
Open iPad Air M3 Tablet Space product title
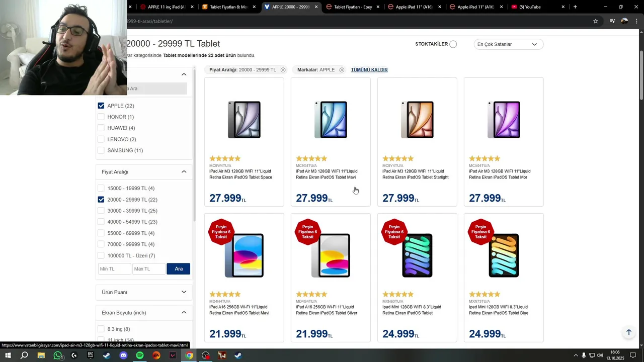[x=241, y=174]
